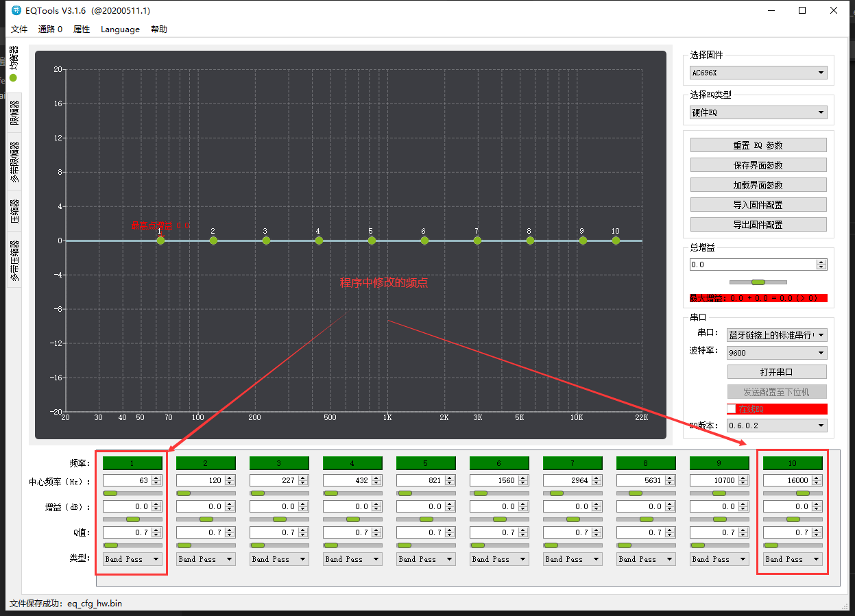Select EQ node 10 on the graph
This screenshot has width=855, height=616.
[616, 241]
